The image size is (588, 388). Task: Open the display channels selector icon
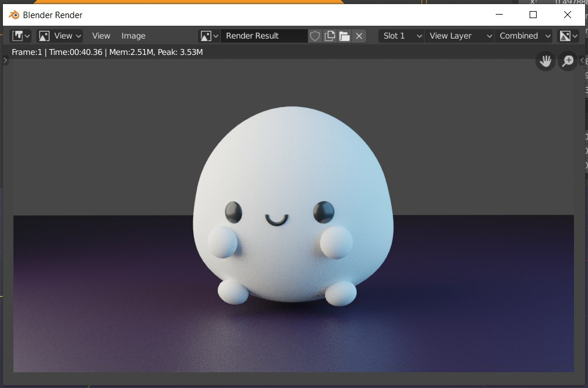(568, 36)
